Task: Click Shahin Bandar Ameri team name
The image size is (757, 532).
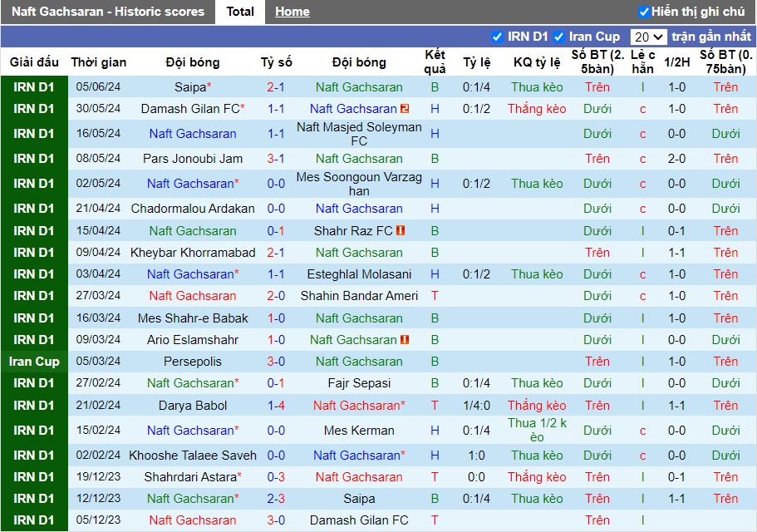Action: (x=359, y=296)
